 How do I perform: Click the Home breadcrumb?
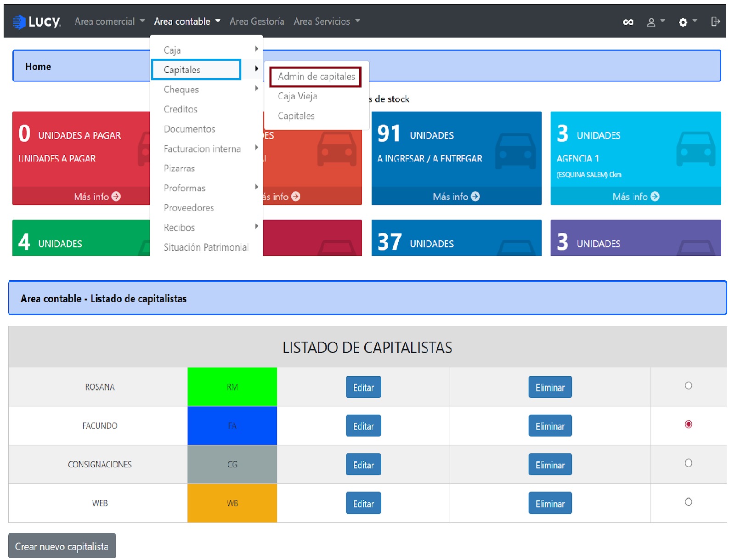[38, 67]
